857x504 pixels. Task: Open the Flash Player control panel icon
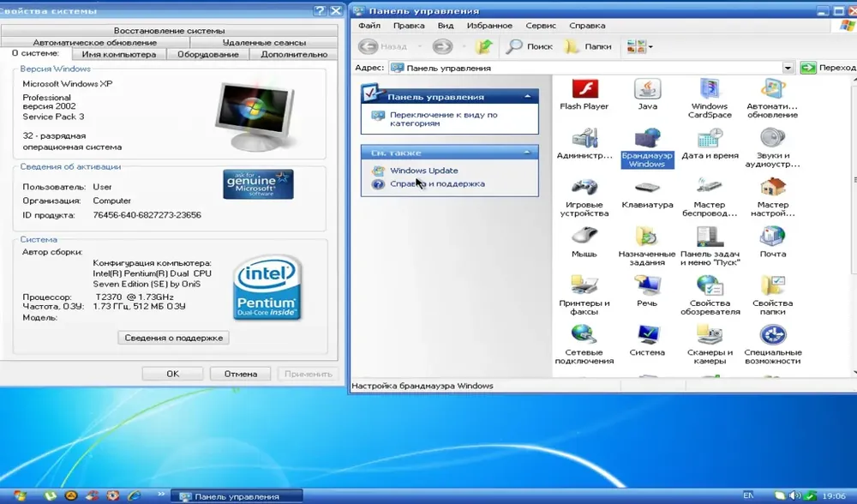pos(584,94)
